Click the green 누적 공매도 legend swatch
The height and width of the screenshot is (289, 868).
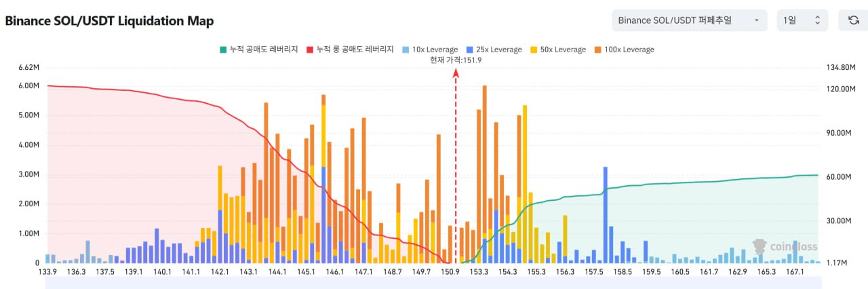(x=222, y=50)
